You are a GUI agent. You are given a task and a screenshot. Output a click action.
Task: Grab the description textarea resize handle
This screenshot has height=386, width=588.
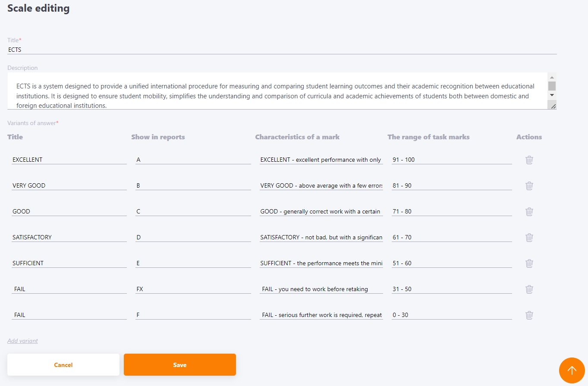tap(553, 106)
